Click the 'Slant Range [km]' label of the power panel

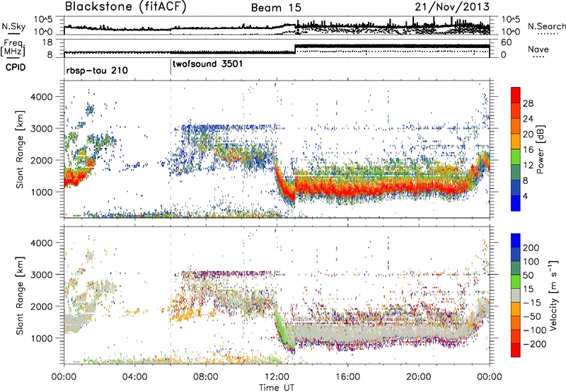point(20,149)
